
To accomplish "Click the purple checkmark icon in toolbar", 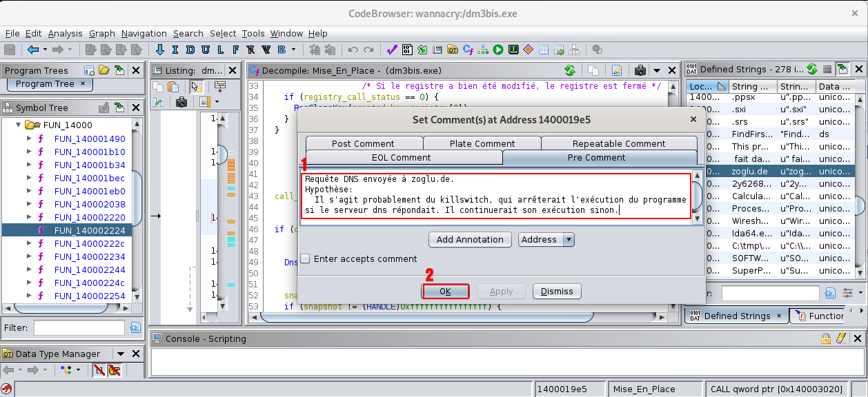I will coord(391,50).
